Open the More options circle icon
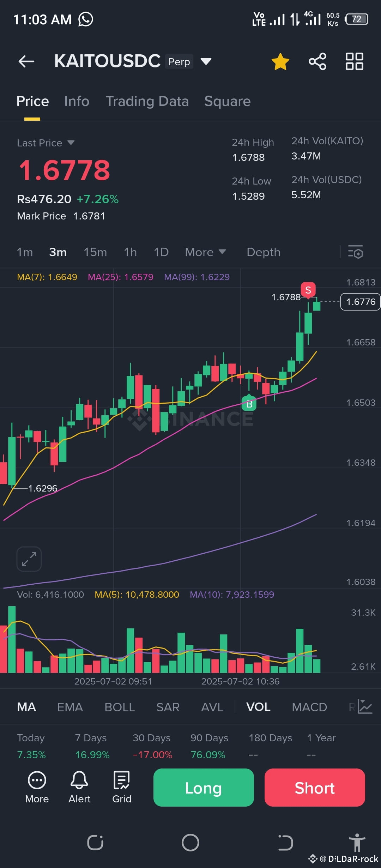381x868 pixels. point(37,780)
